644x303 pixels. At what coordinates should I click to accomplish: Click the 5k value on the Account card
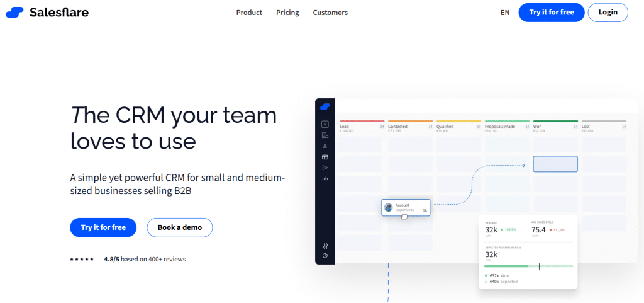425,210
